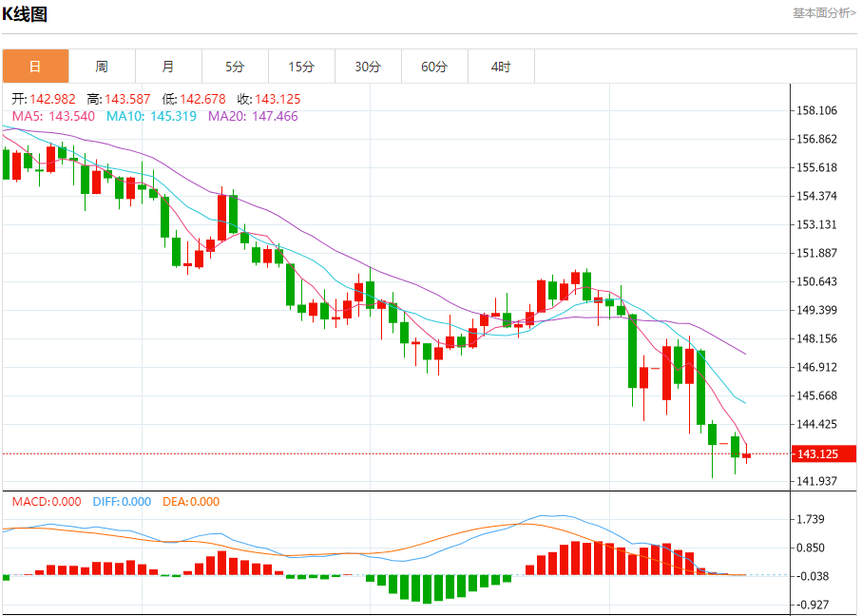Click the 高:143.587 high price
Image resolution: width=862 pixels, height=616 pixels.
click(118, 99)
